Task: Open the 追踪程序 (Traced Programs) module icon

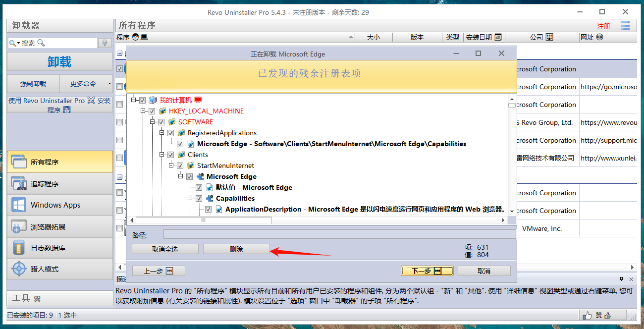Action: point(19,184)
